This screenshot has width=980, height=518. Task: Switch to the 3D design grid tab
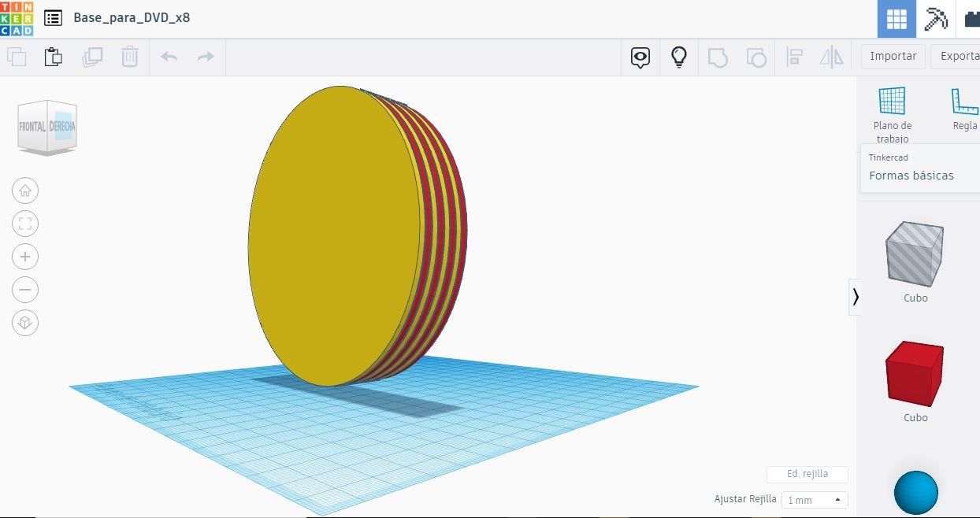(x=896, y=19)
